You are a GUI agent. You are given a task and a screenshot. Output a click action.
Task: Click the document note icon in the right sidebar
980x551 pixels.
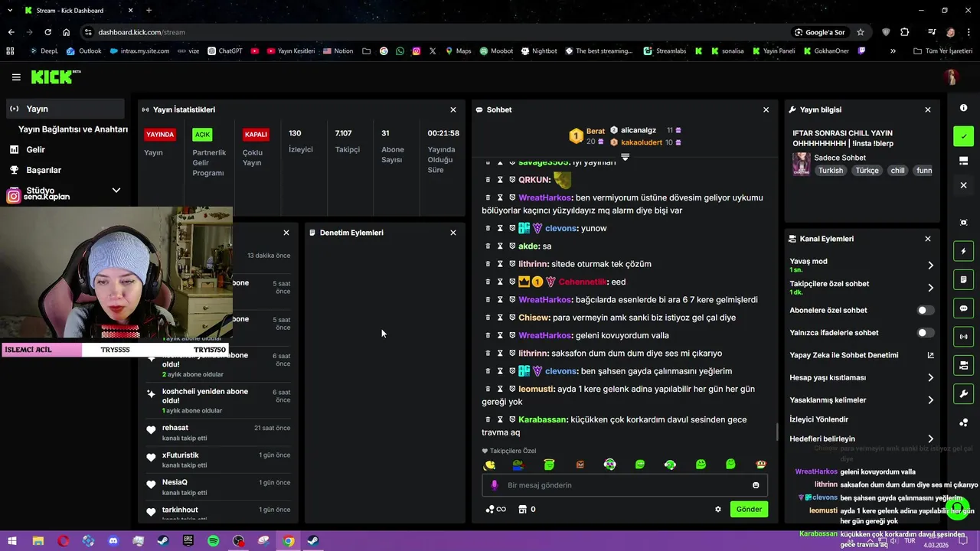click(963, 279)
